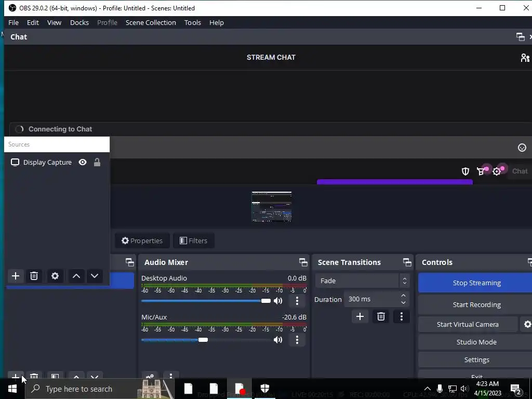Open Windows Security shield in taskbar

tap(265, 389)
